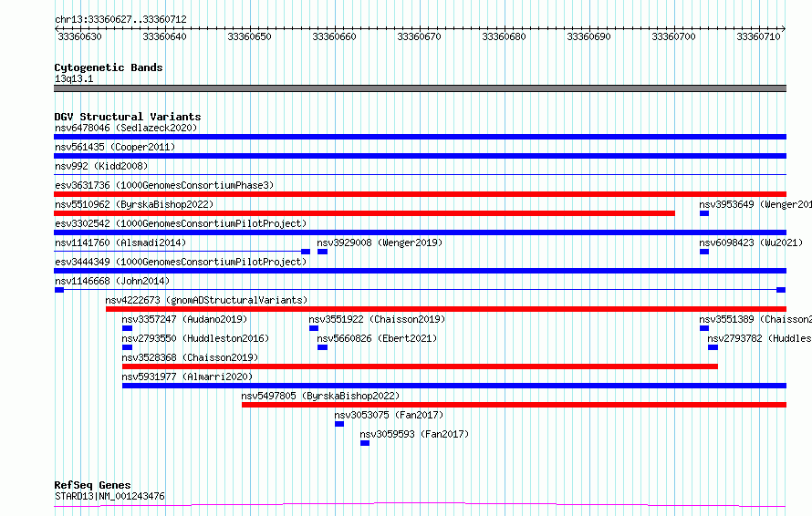Select the nsv5510962 (ByrskaBishop2022) red bar
Image resolution: width=812 pixels, height=516 pixels.
364,213
